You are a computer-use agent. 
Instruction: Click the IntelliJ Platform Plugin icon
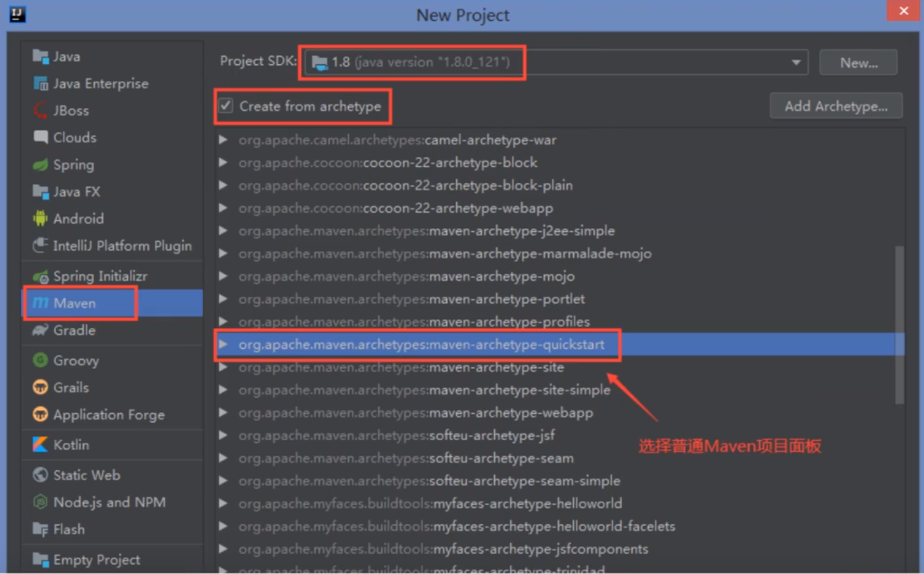click(41, 245)
